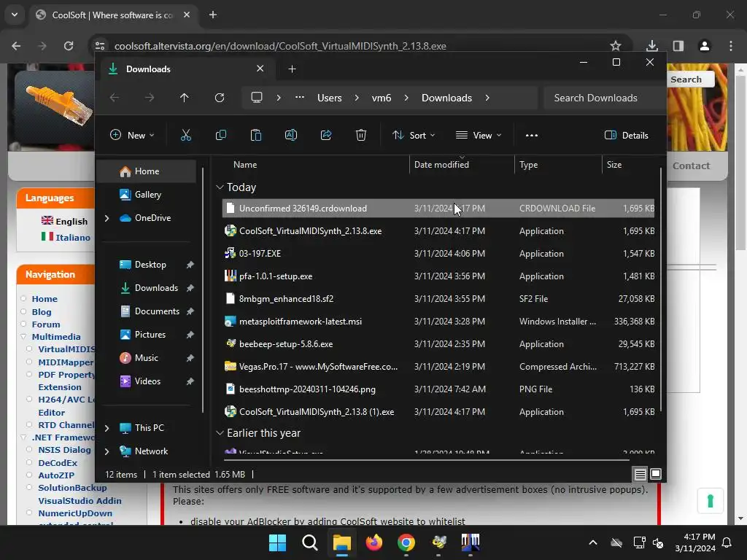The height and width of the screenshot is (560, 747).
Task: Open the Forum link on CoolSoft page
Action: [x=46, y=324]
